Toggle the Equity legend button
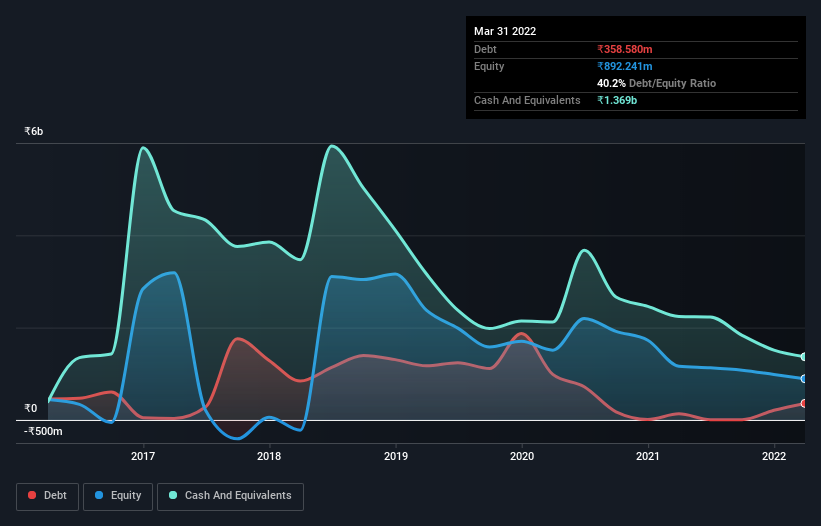Screen dimensions: 821x526 coord(118,496)
